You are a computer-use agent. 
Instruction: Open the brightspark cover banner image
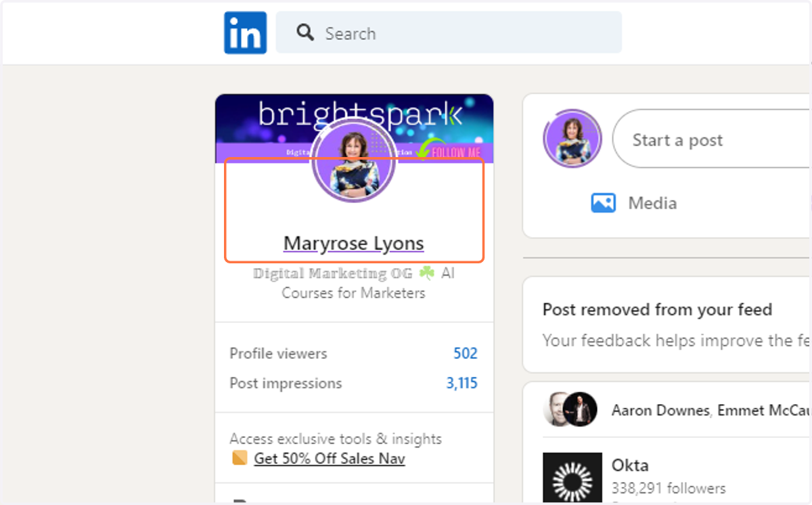click(x=354, y=129)
